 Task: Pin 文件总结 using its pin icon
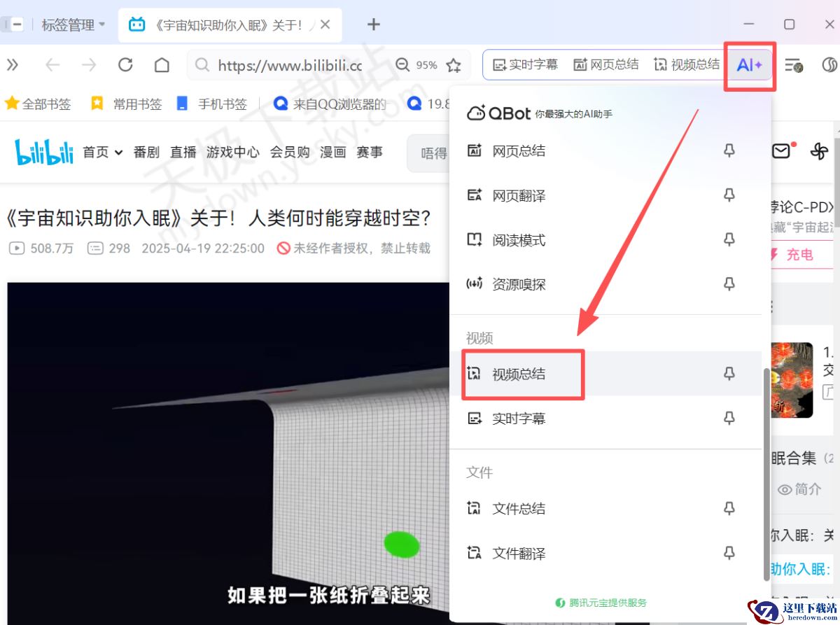pyautogui.click(x=729, y=508)
